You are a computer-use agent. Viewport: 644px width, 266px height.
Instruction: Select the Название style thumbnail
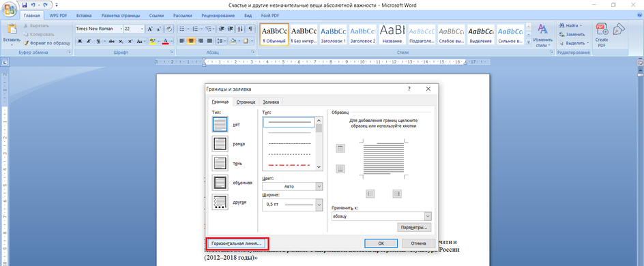[x=392, y=35]
